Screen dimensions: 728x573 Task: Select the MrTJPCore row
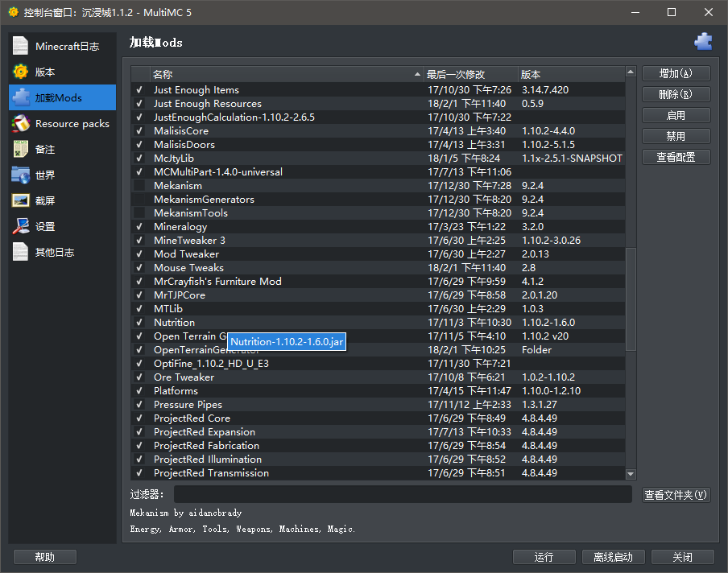pos(378,295)
